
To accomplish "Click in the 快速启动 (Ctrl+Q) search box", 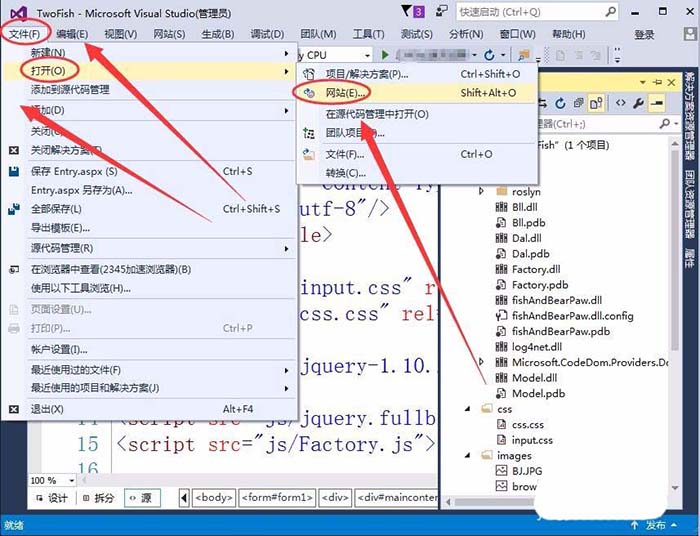I will (x=531, y=12).
